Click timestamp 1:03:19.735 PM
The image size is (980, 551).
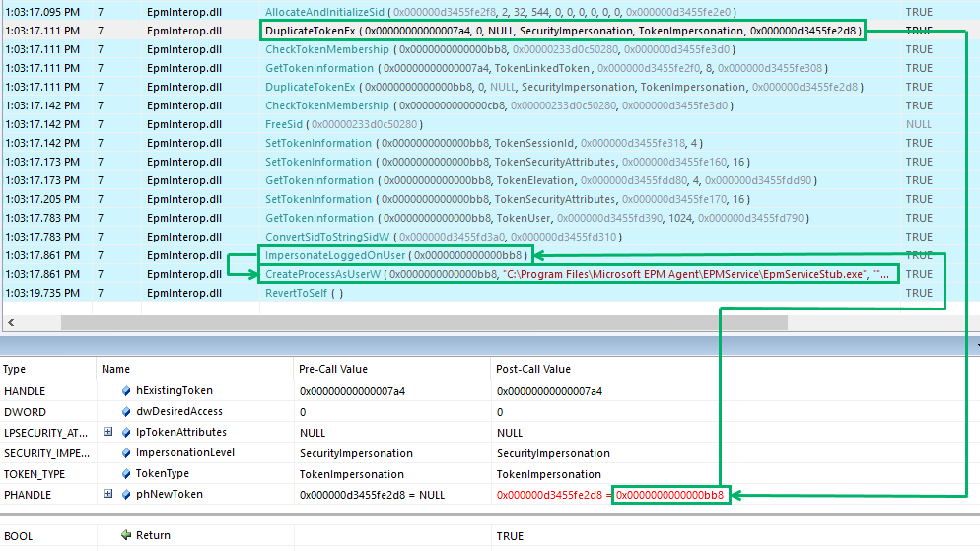(x=42, y=293)
